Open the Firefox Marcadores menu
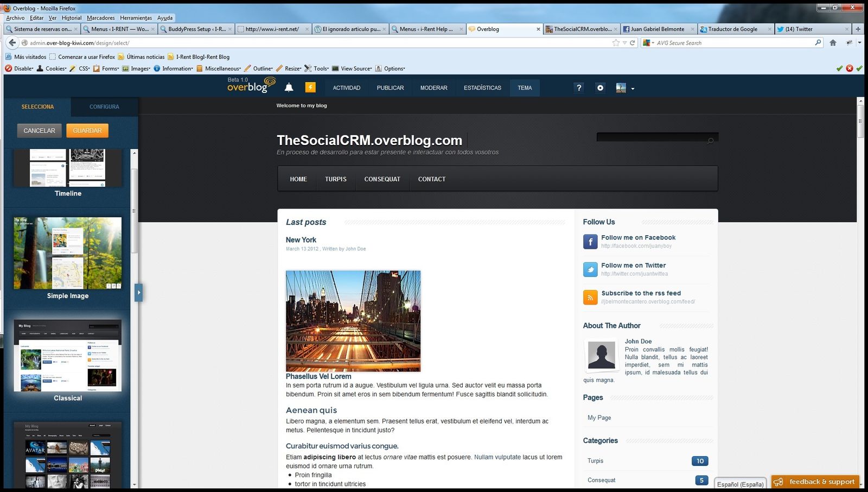This screenshot has width=868, height=492. tap(101, 18)
